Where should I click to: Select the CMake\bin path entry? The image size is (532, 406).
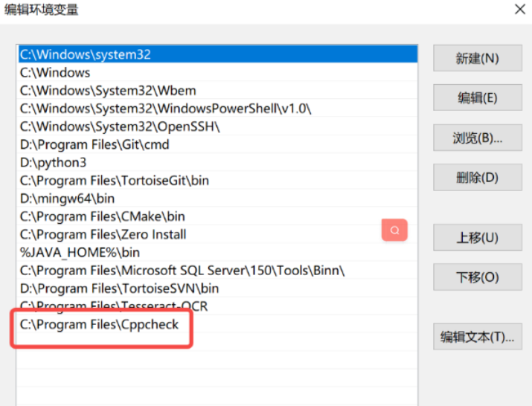[218, 216]
